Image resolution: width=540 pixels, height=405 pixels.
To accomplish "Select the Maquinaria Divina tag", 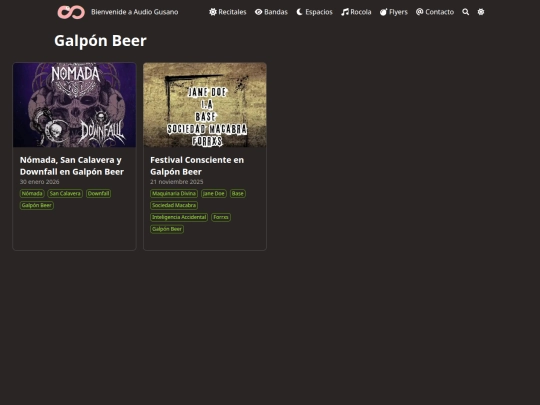I will tap(174, 194).
